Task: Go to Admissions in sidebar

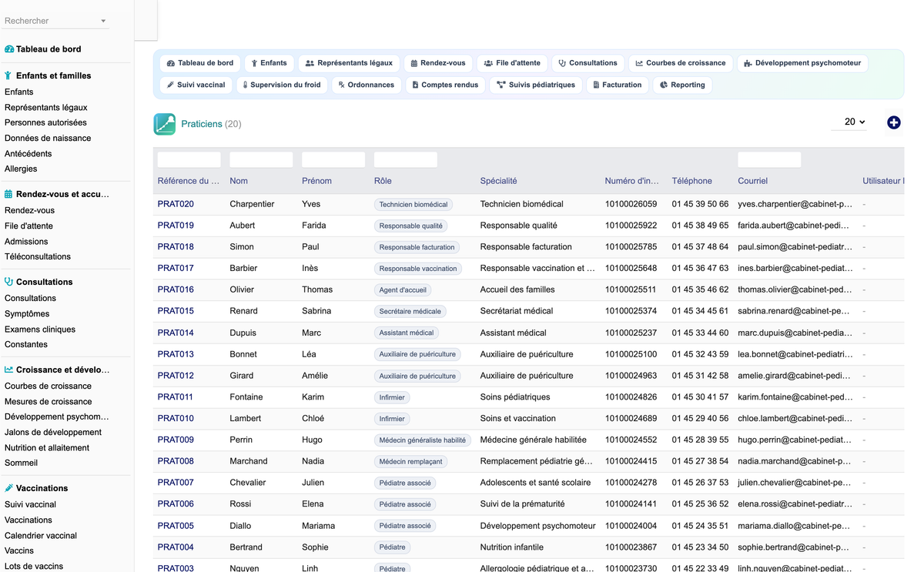Action: (26, 242)
